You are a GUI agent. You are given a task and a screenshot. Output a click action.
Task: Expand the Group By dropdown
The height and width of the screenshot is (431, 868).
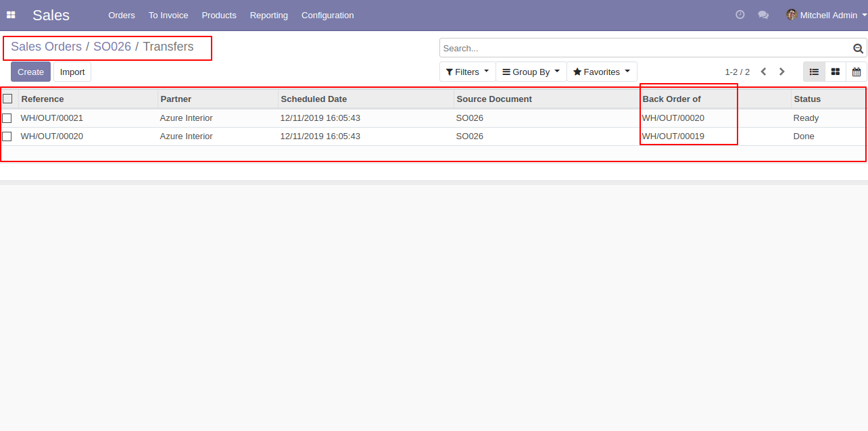531,72
